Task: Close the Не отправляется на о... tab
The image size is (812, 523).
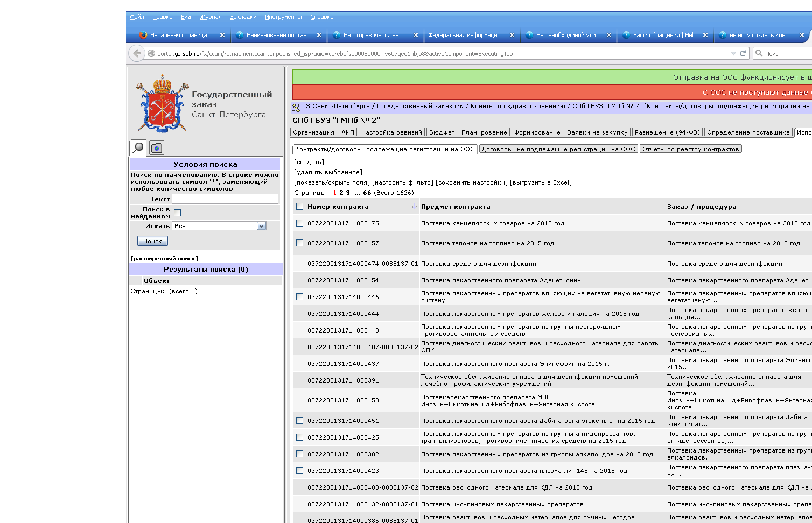Action: (416, 35)
